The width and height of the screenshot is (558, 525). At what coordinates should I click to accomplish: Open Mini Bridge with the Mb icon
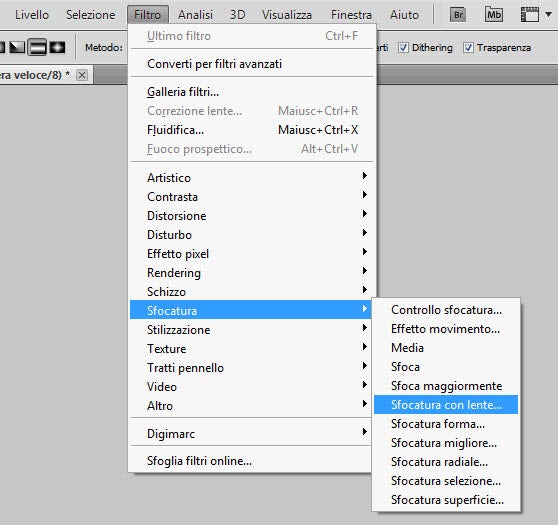point(494,15)
